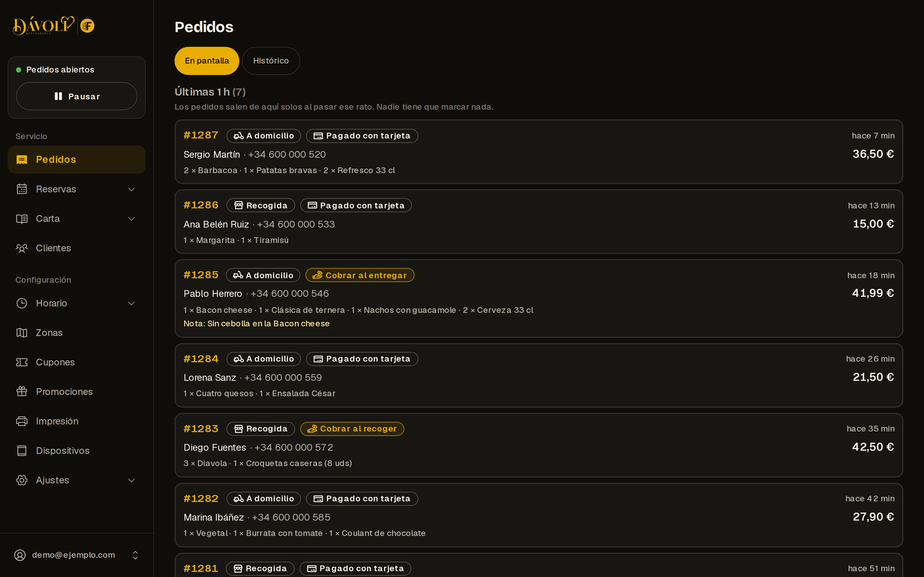
Task: Click the Dávoli restaurant logo
Action: click(x=44, y=26)
